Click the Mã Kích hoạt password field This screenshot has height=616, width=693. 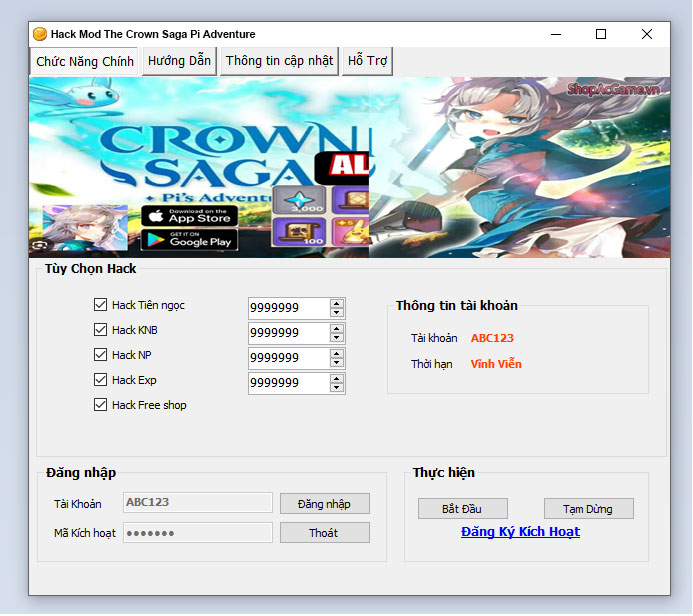(x=198, y=533)
